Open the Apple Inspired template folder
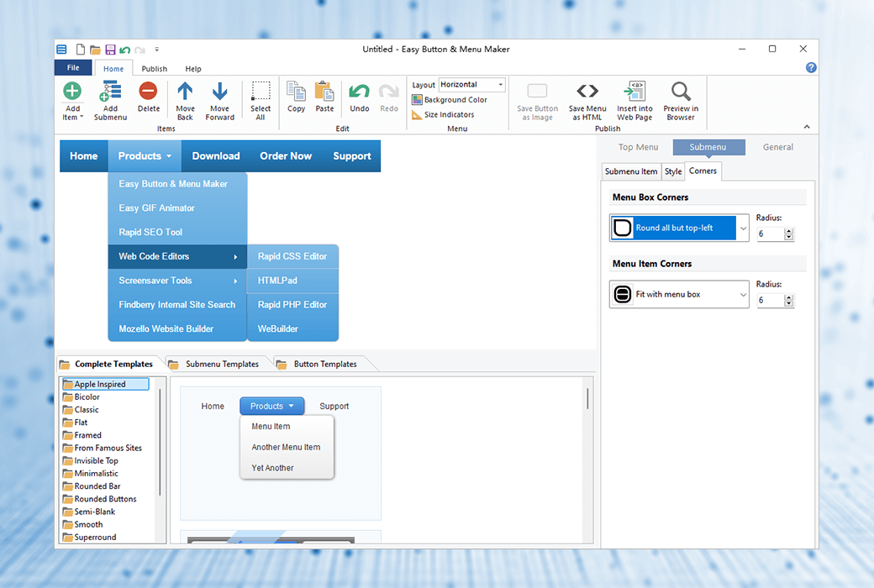The width and height of the screenshot is (874, 588). 105,384
